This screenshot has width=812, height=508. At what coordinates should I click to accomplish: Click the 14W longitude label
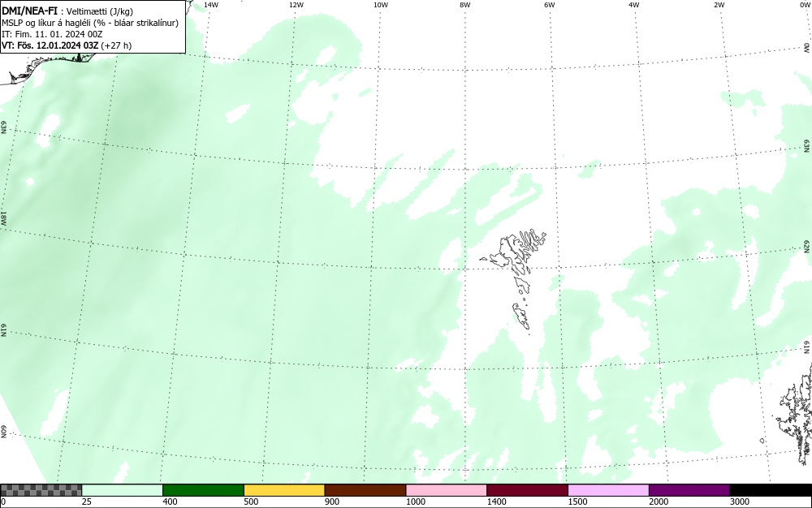pyautogui.click(x=211, y=5)
